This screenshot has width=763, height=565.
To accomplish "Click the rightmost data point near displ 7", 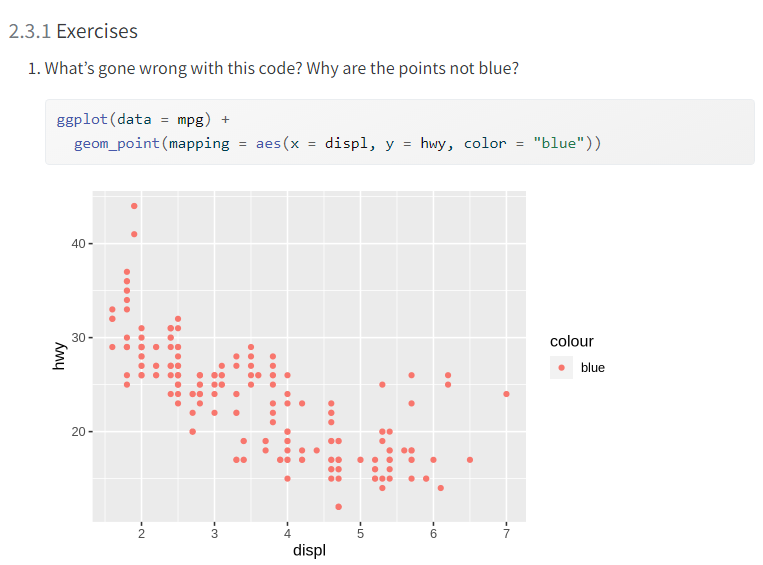I will [x=506, y=394].
